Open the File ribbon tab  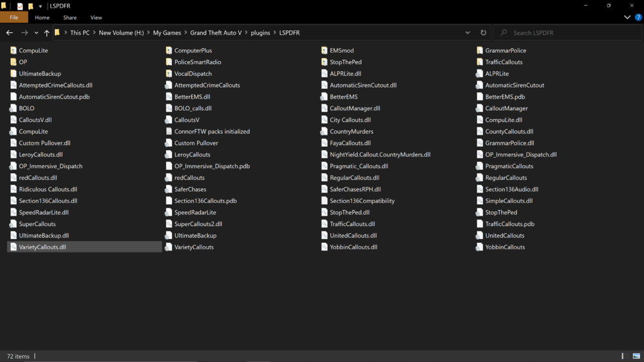(14, 17)
